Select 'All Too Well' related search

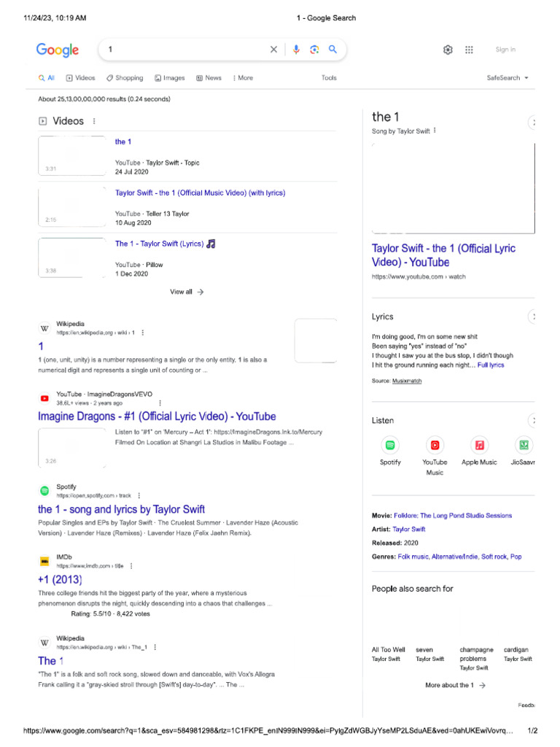pyautogui.click(x=389, y=654)
